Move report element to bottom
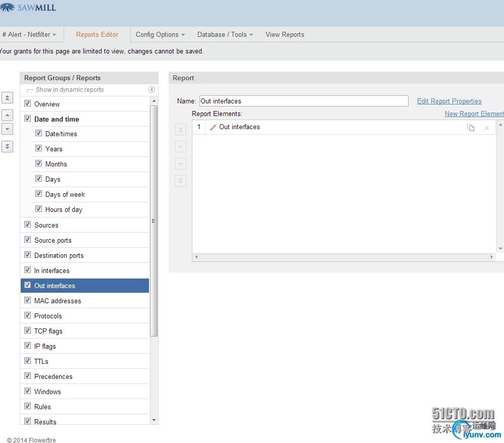The height and width of the screenshot is (443, 504). 180,181
